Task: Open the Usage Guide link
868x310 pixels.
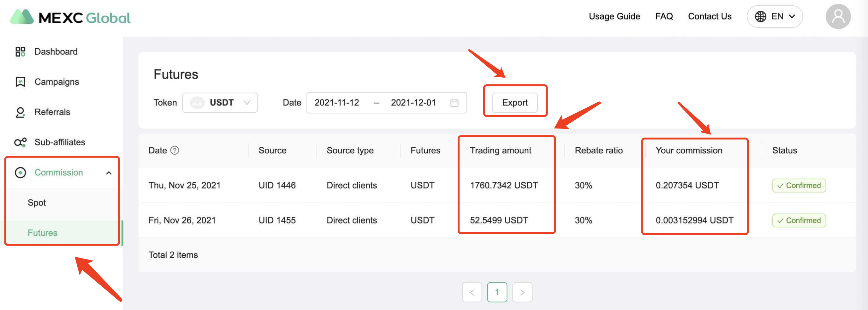Action: [614, 16]
